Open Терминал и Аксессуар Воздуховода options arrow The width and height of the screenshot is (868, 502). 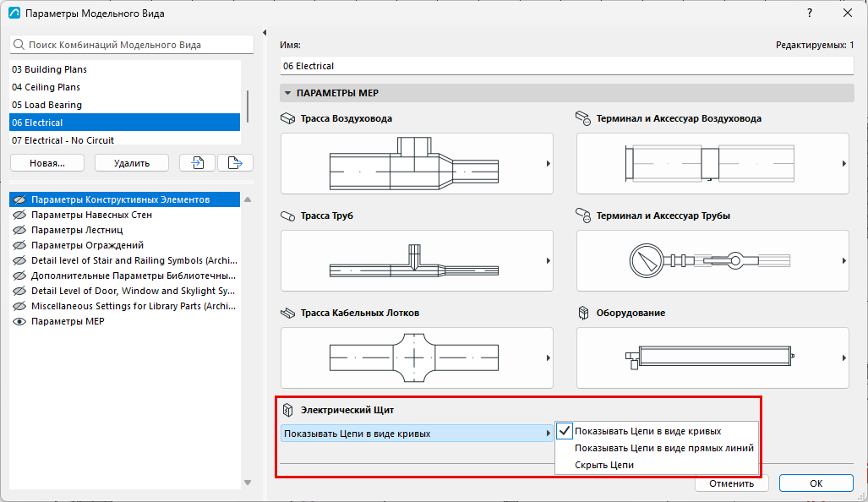click(843, 164)
